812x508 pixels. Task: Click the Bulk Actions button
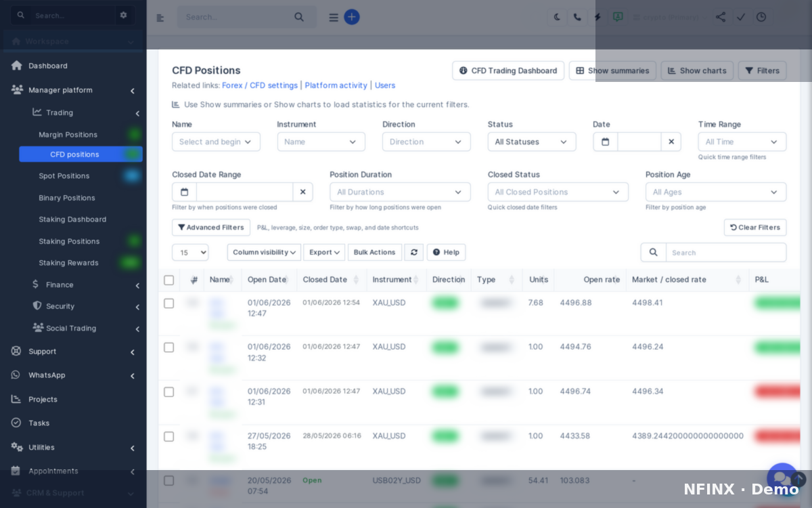point(375,252)
